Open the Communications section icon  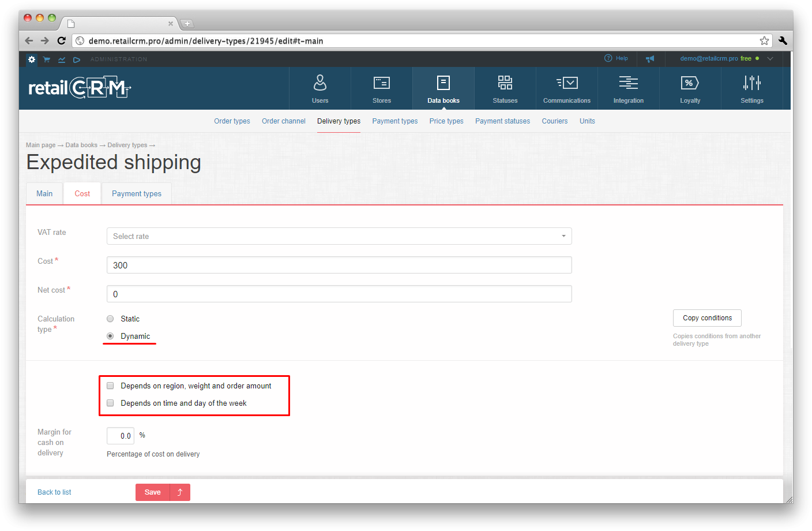click(x=567, y=83)
